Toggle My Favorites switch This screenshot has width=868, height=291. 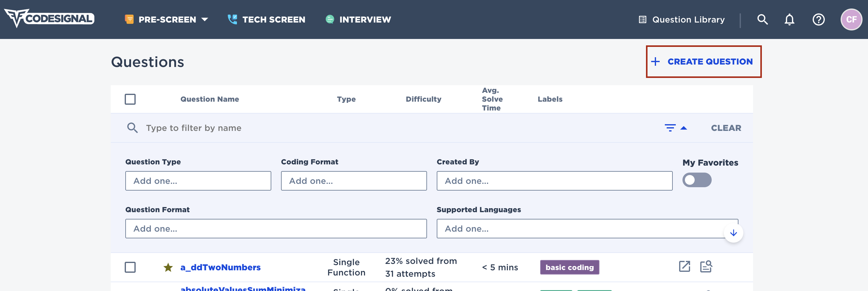point(697,180)
